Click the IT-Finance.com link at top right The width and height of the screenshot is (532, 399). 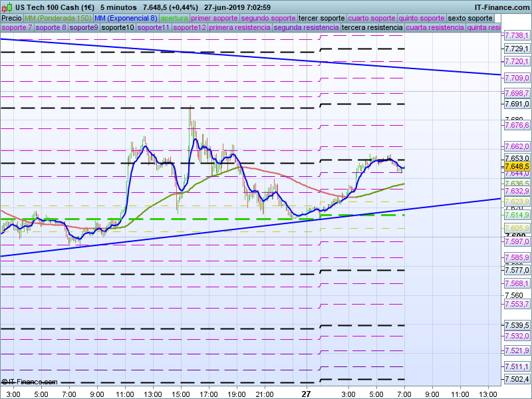pyautogui.click(x=501, y=7)
